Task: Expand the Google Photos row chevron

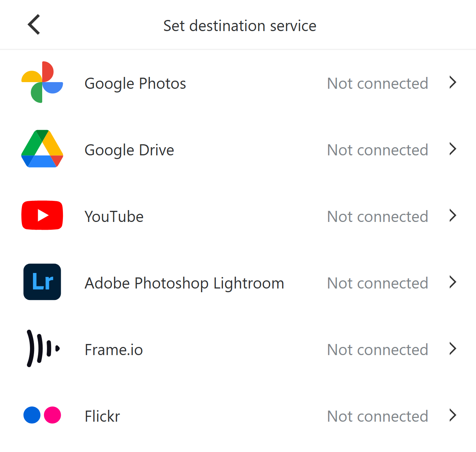Action: point(453,82)
